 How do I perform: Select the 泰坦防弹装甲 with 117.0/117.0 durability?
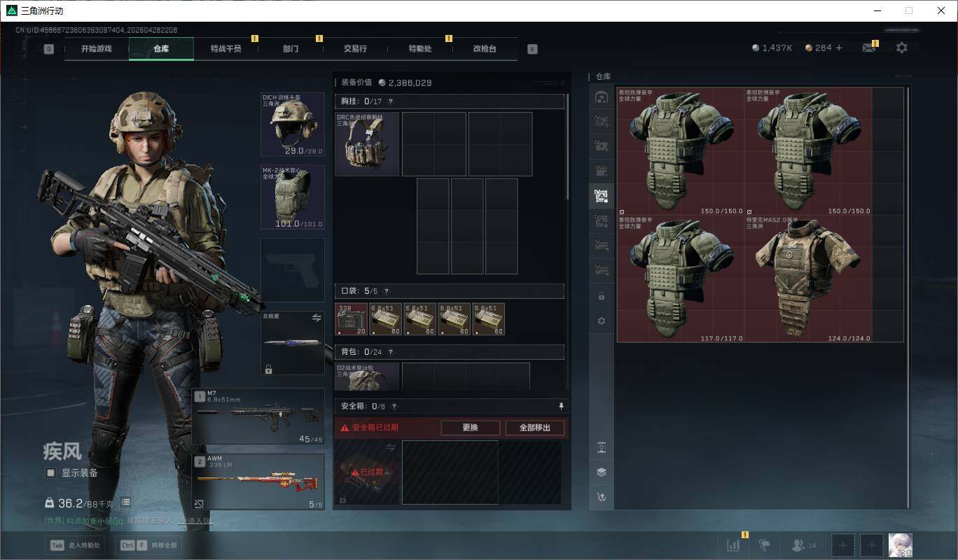click(x=681, y=279)
